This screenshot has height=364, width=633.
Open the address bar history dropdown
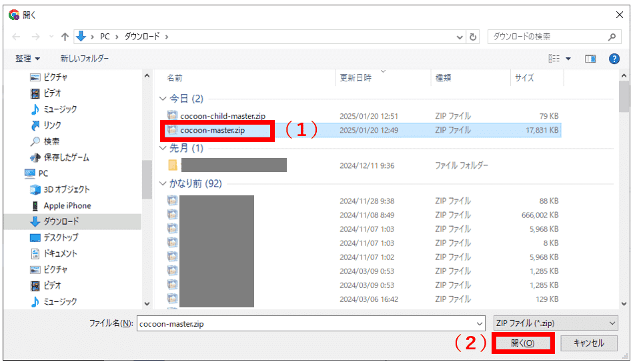tap(460, 37)
